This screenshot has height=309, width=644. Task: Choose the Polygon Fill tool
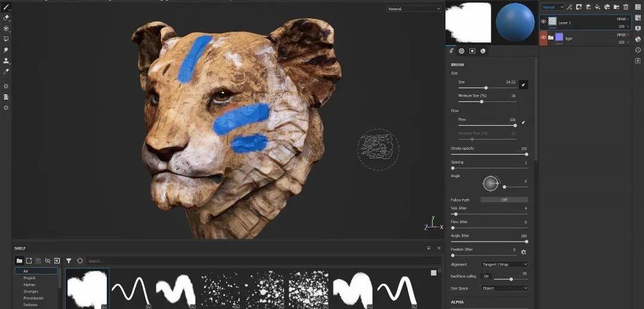coord(6,39)
